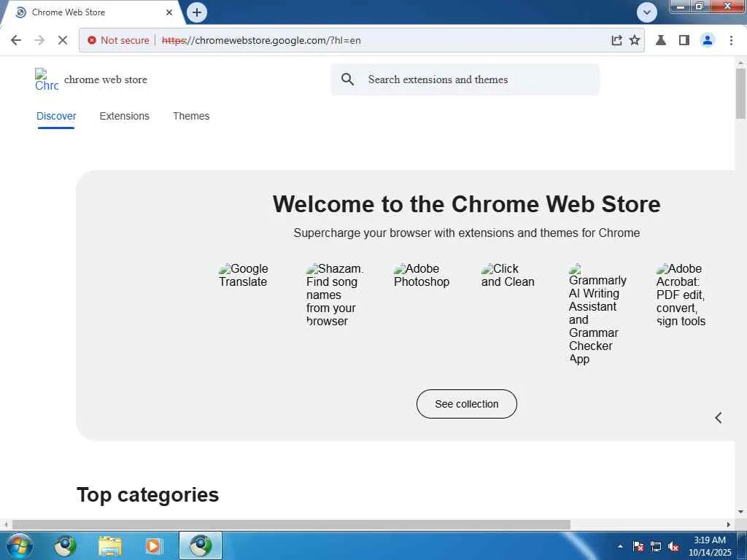
Task: Click the carousel previous chevron arrow
Action: click(x=719, y=418)
